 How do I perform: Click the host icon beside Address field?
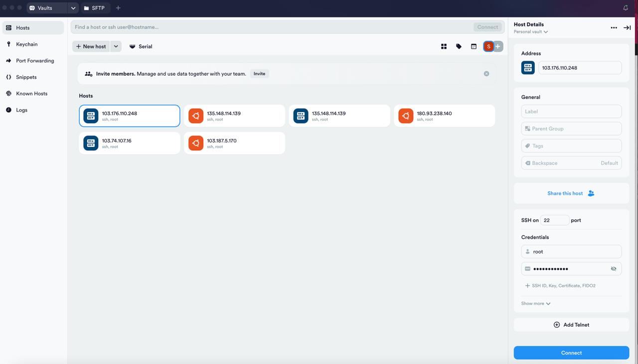point(528,68)
